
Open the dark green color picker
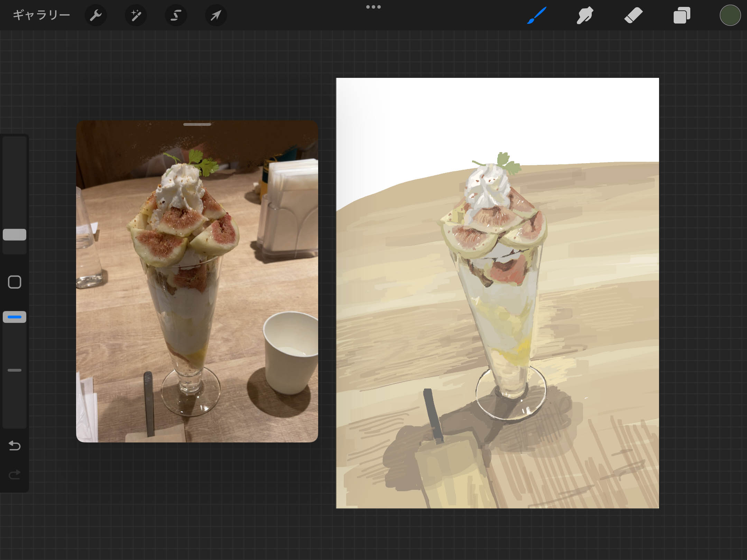point(730,15)
